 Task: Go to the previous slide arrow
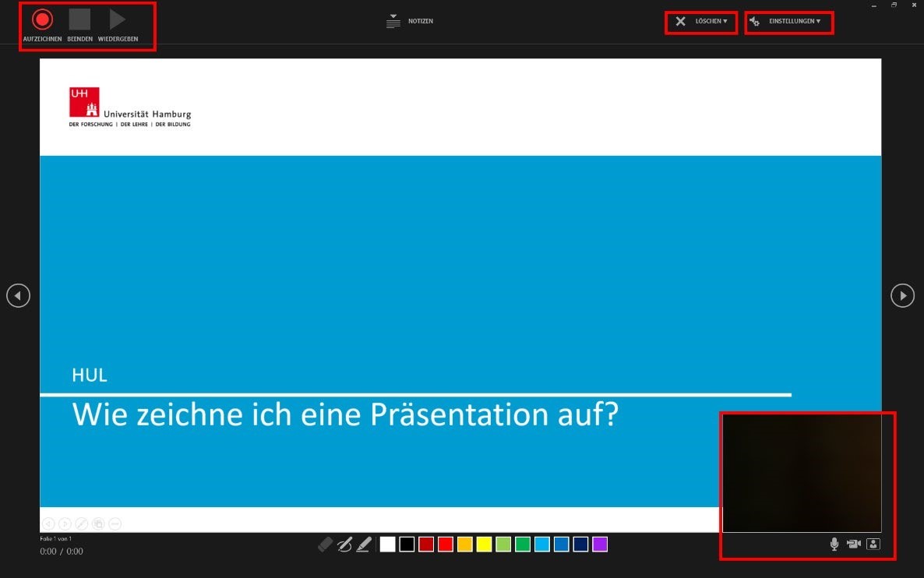(18, 296)
